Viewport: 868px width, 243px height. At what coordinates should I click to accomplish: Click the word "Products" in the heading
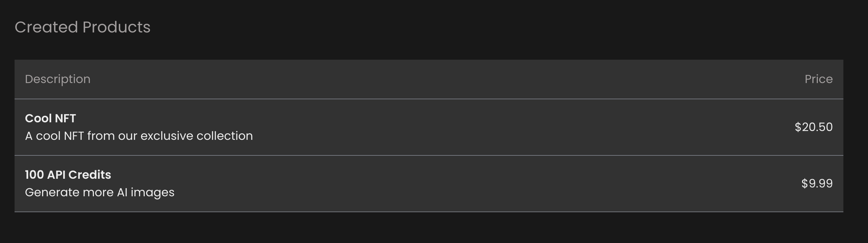[x=117, y=27]
